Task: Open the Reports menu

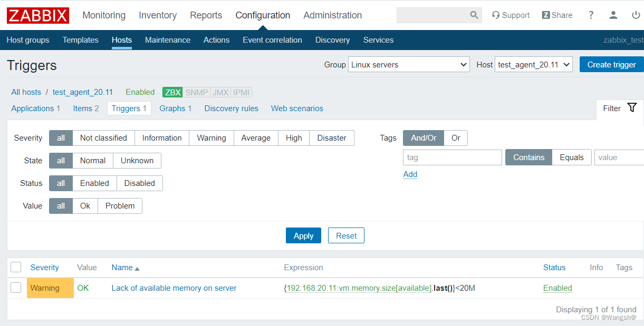Action: tap(206, 15)
